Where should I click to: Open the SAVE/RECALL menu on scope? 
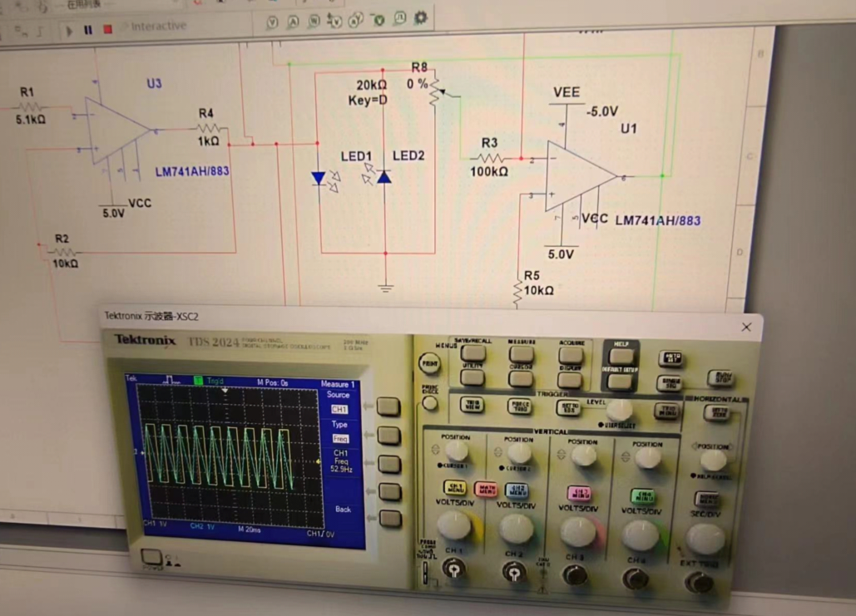coord(473,353)
